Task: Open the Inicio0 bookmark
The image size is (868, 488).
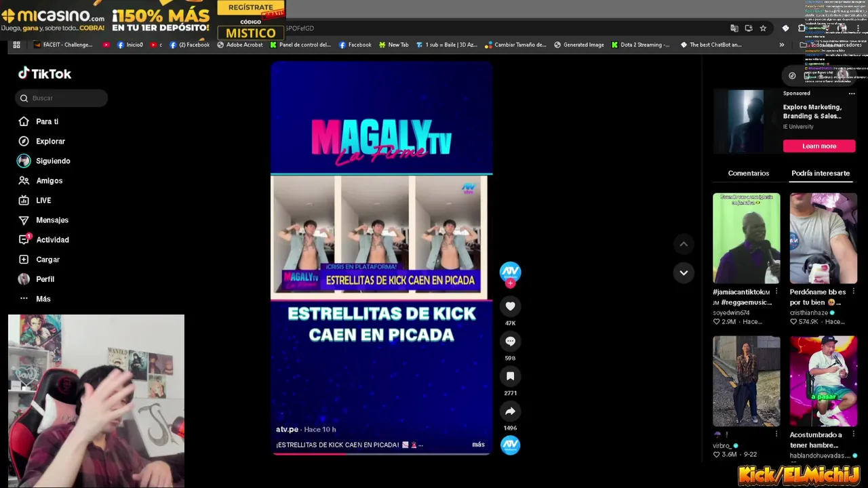Action: click(130, 45)
